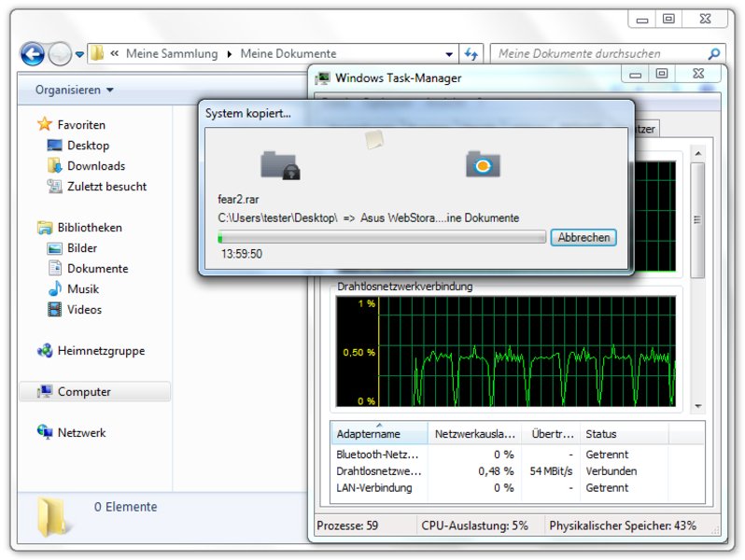Click Abbrechen to cancel copying

click(583, 237)
